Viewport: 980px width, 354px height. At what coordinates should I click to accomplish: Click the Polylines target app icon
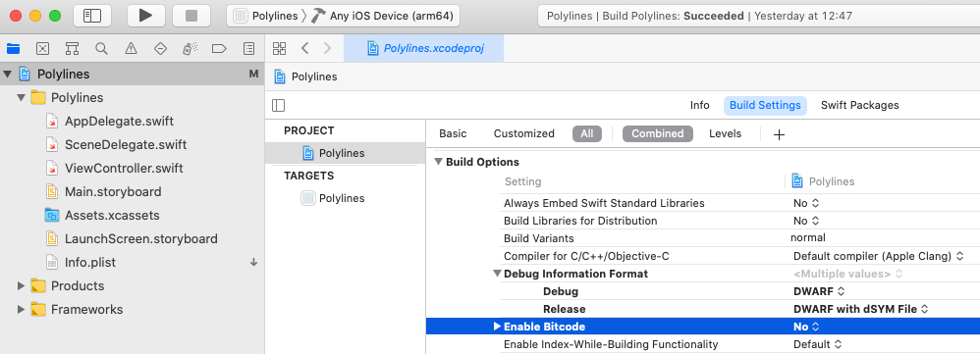[307, 198]
